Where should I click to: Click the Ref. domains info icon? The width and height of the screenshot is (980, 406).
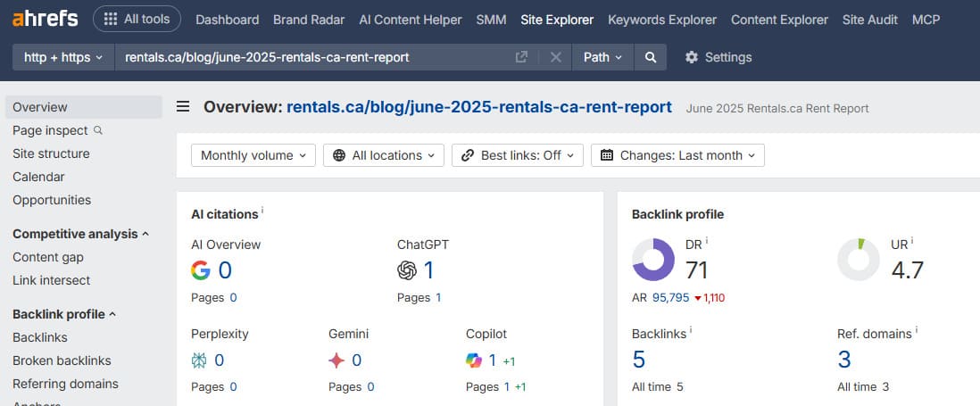click(x=917, y=329)
